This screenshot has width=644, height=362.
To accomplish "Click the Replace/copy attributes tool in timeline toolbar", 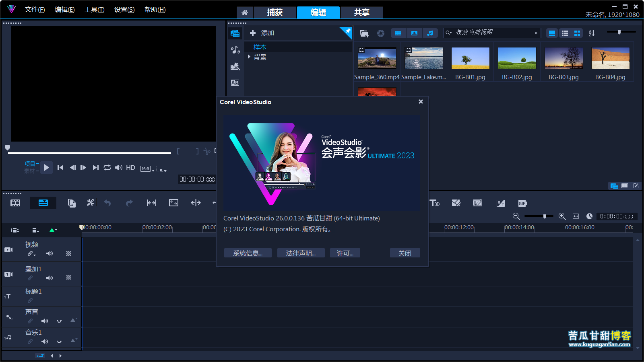I will pos(72,203).
